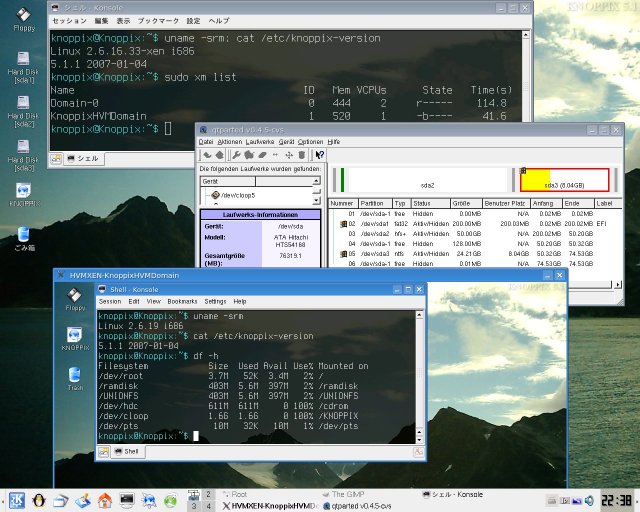Open Settings menu in guest Konsole
The width and height of the screenshot is (640, 512).
[x=215, y=301]
